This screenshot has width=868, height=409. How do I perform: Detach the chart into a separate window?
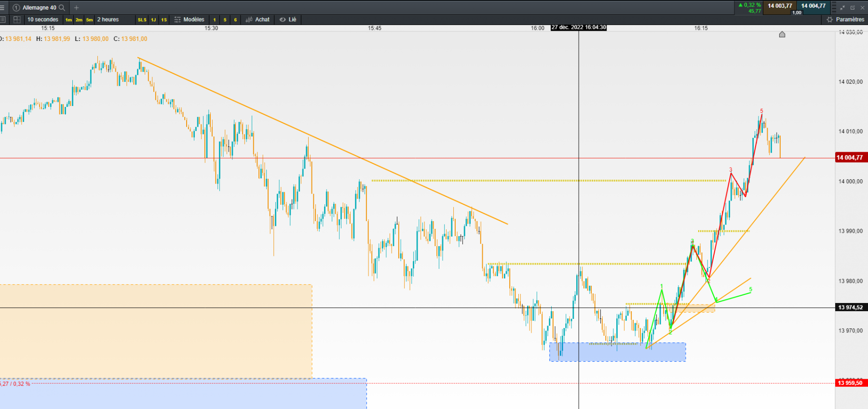coord(853,8)
